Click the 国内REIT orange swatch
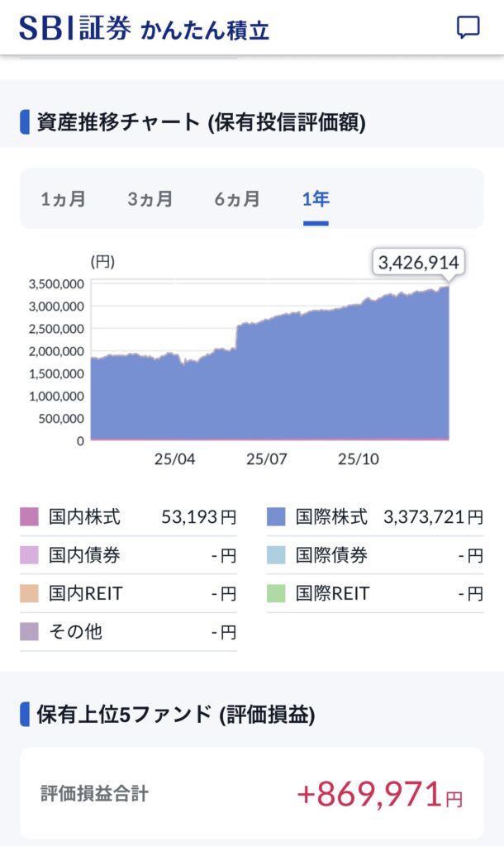The image size is (504, 846). click(30, 594)
